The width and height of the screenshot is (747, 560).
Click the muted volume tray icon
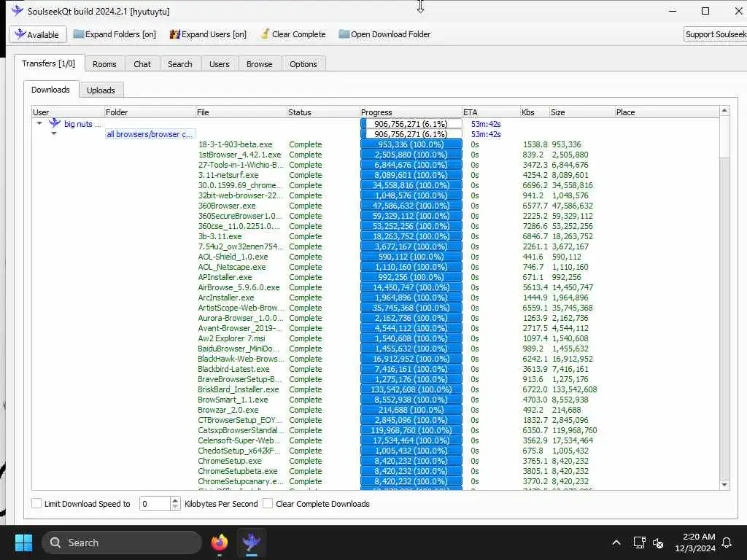click(659, 542)
